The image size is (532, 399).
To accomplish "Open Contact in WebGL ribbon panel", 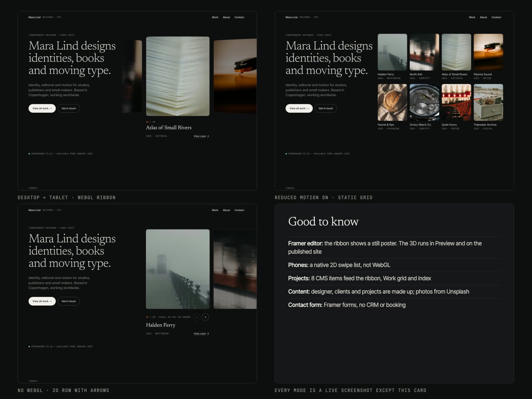I will tap(239, 17).
